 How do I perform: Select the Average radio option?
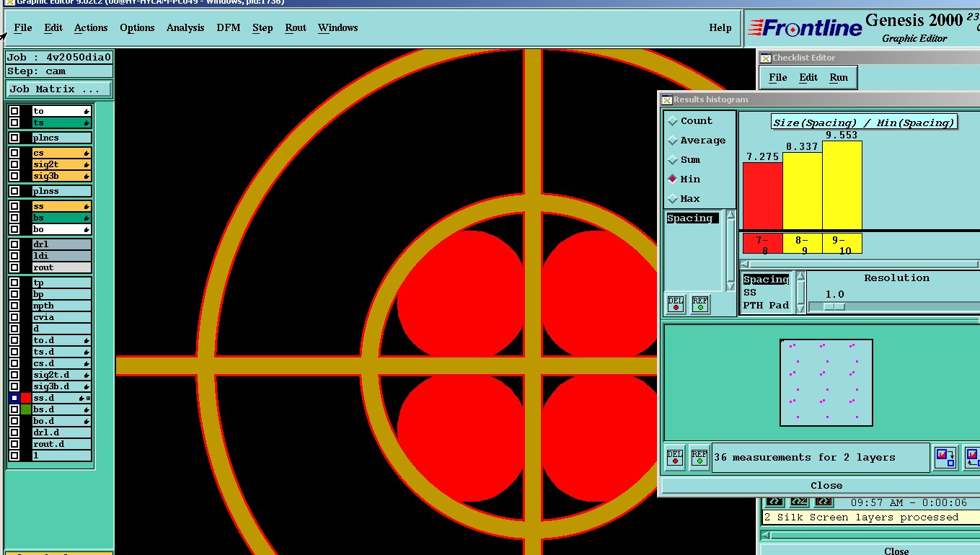coord(673,141)
